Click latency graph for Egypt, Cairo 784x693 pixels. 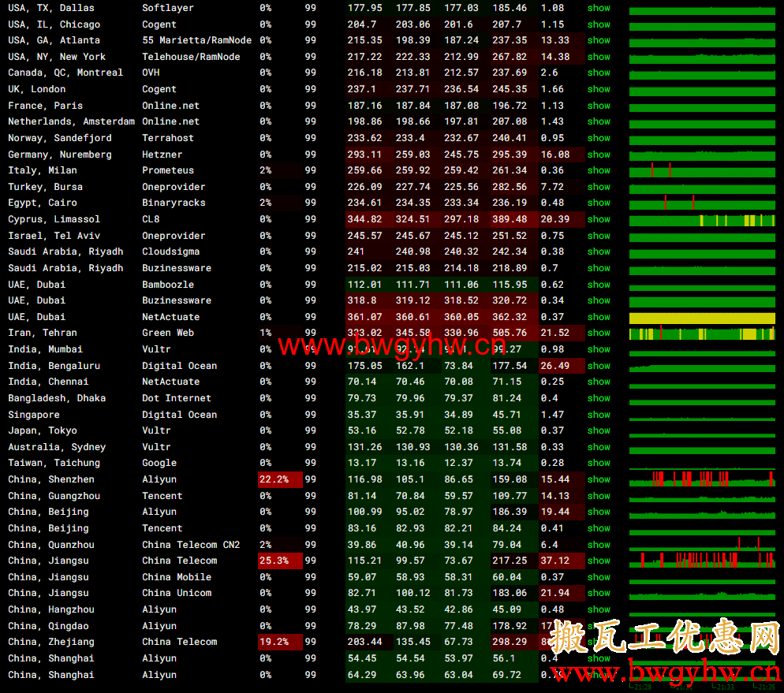[702, 203]
